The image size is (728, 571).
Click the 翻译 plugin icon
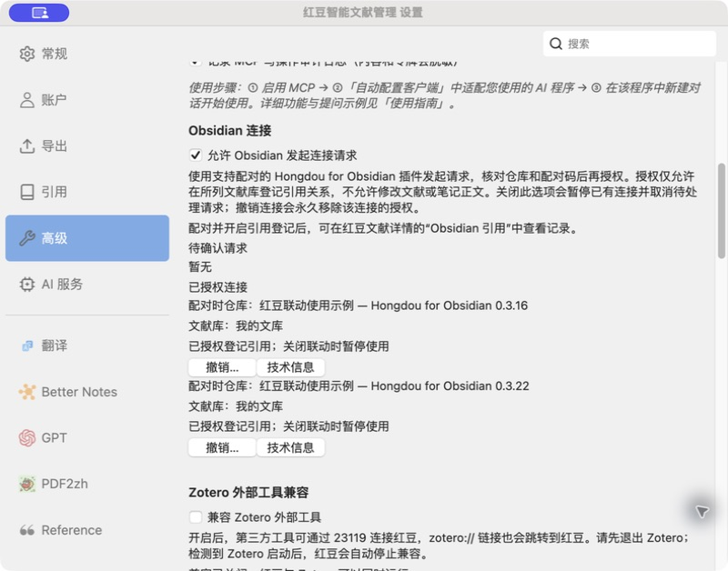click(27, 346)
